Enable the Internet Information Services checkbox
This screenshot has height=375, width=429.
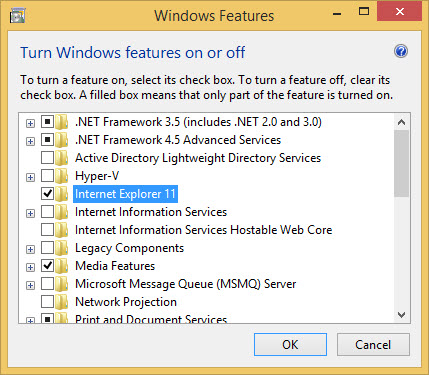(47, 212)
